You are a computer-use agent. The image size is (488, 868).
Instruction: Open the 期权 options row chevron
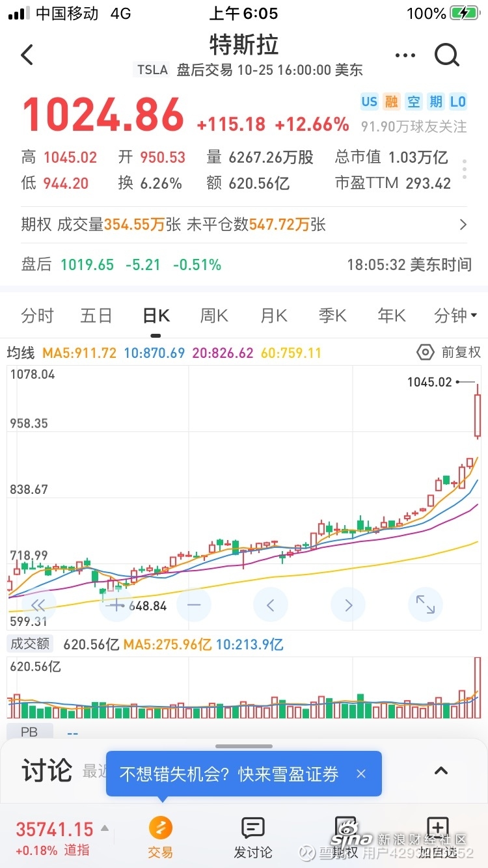click(463, 225)
